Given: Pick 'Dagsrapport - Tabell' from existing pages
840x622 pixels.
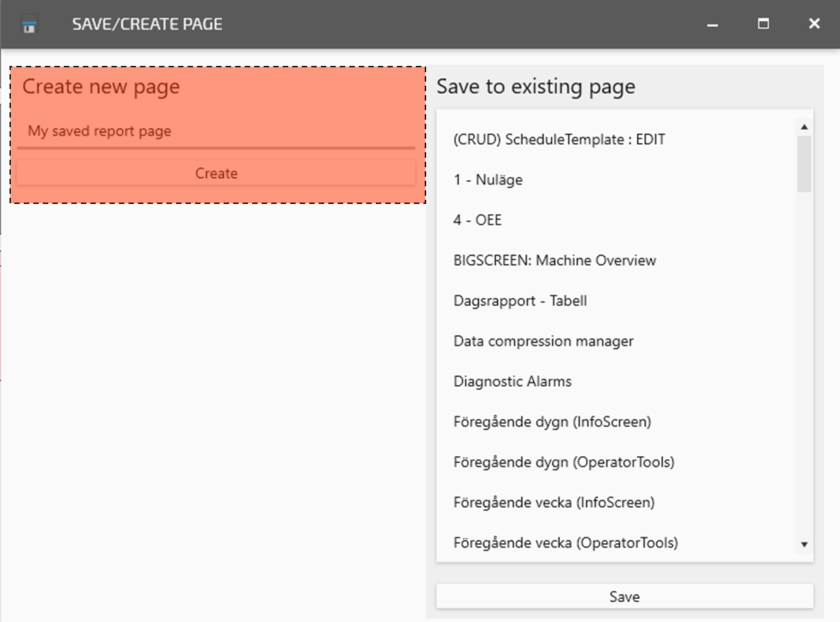Looking at the screenshot, I should [520, 300].
